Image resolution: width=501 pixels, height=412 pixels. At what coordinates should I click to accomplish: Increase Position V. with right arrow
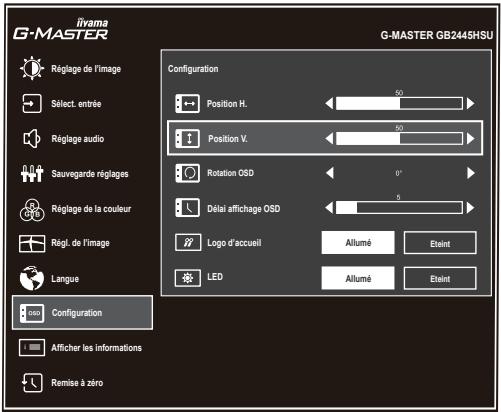pos(470,138)
